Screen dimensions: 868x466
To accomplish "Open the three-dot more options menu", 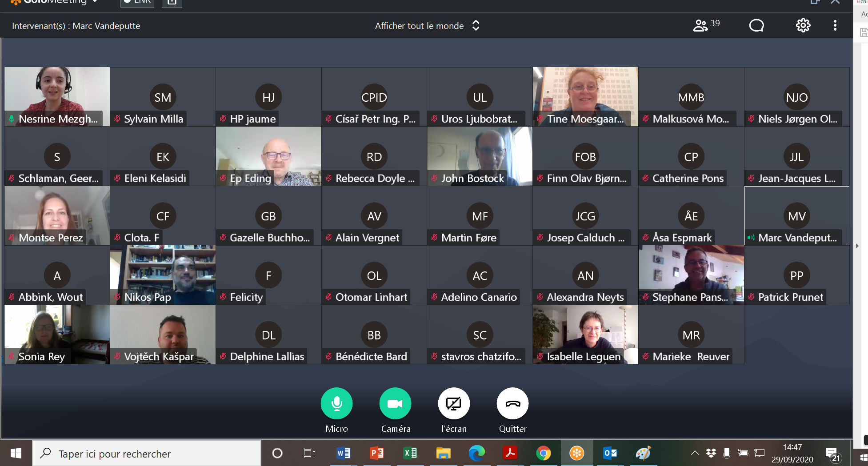I will click(835, 25).
